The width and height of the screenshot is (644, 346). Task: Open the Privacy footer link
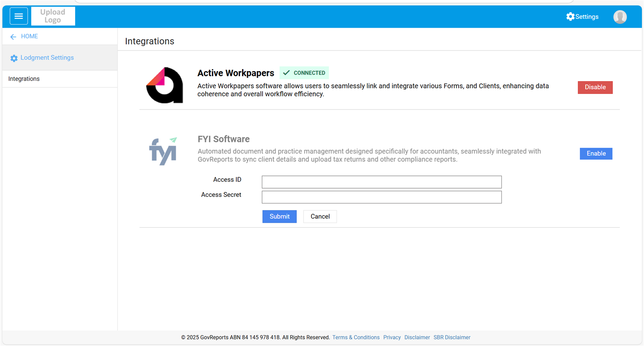(x=392, y=337)
